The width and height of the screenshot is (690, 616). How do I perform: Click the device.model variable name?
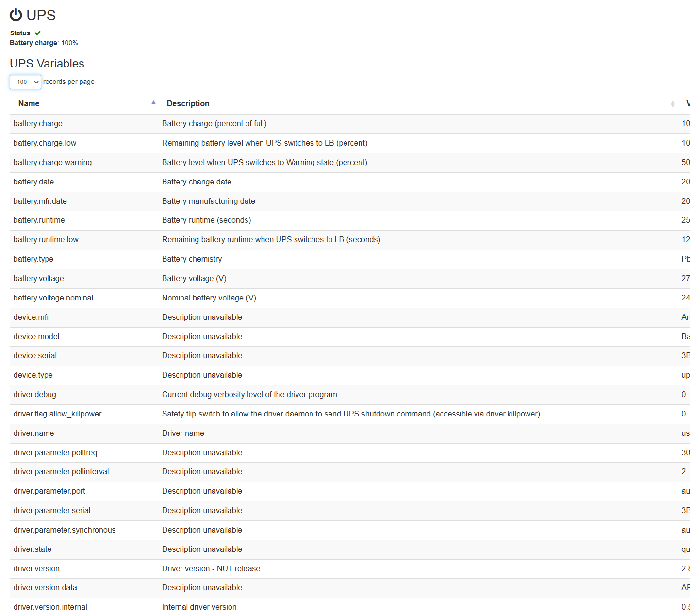coord(36,337)
